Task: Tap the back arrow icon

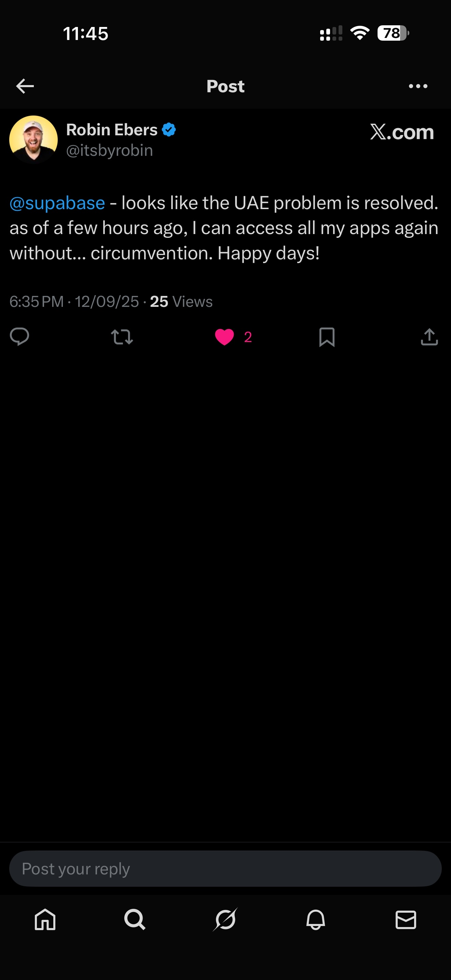Action: coord(25,86)
